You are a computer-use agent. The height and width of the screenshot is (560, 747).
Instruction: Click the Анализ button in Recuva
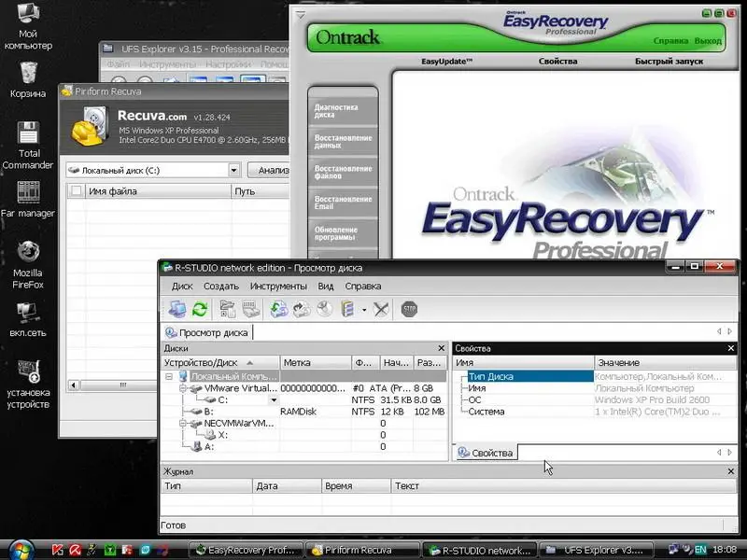pyautogui.click(x=270, y=170)
